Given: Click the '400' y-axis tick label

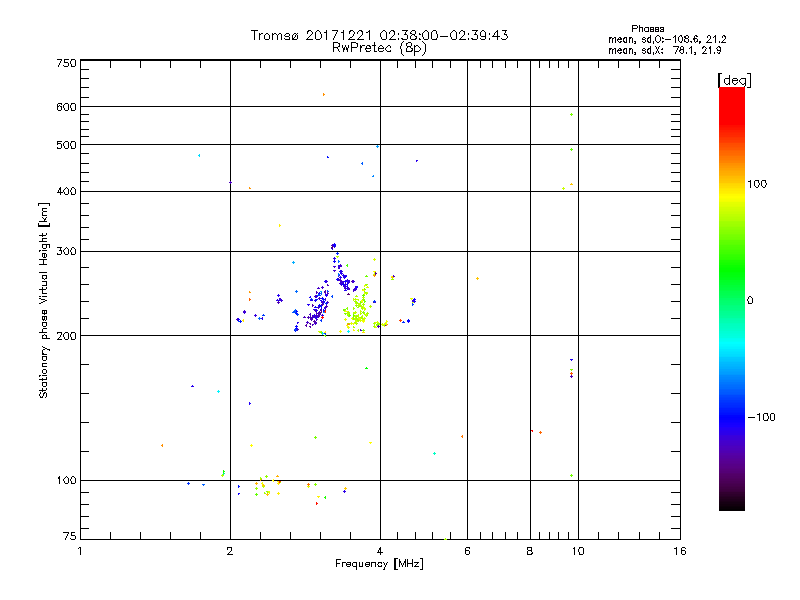Looking at the screenshot, I should pyautogui.click(x=66, y=191).
